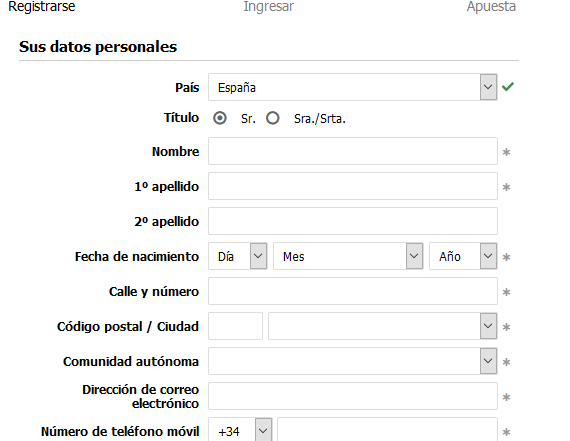This screenshot has height=441, width=570.
Task: Open the Año birth date dropdown
Action: 463,256
